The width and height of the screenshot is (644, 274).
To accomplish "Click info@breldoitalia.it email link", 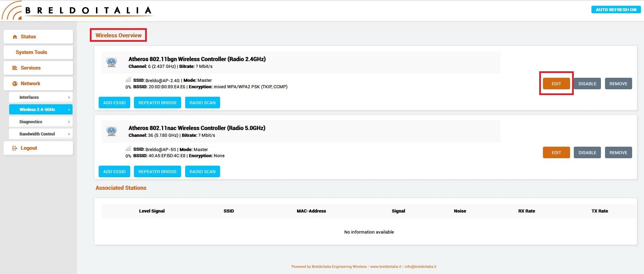I will point(420,267).
